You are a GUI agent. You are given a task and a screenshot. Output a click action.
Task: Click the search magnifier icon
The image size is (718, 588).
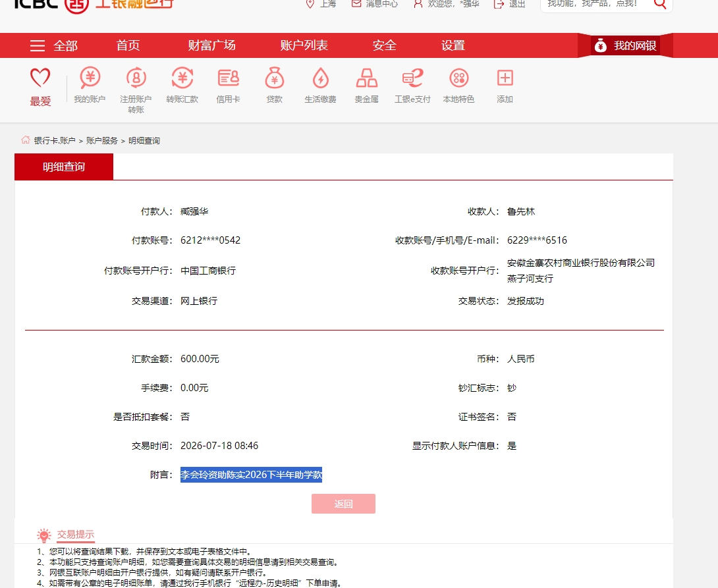point(660,4)
